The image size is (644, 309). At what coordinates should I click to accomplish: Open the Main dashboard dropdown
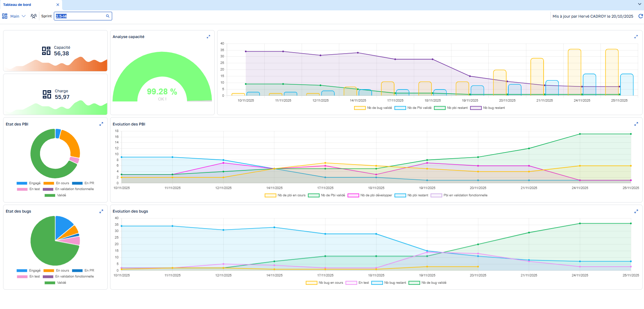(x=18, y=16)
